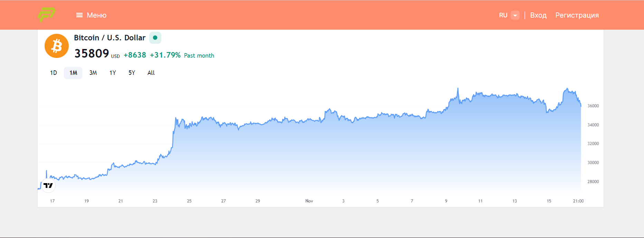Click the +31.79% percentage change
The height and width of the screenshot is (238, 644).
(165, 55)
